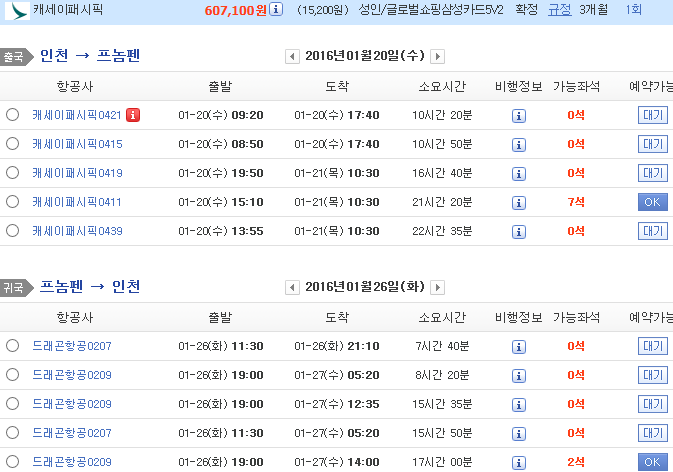Open 드래곤항공0209 link arriving 01-27 12:35
The height and width of the screenshot is (472, 673).
pos(72,404)
